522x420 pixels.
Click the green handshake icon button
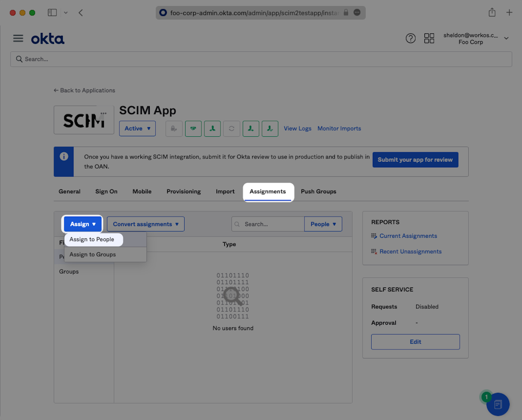[x=193, y=129]
